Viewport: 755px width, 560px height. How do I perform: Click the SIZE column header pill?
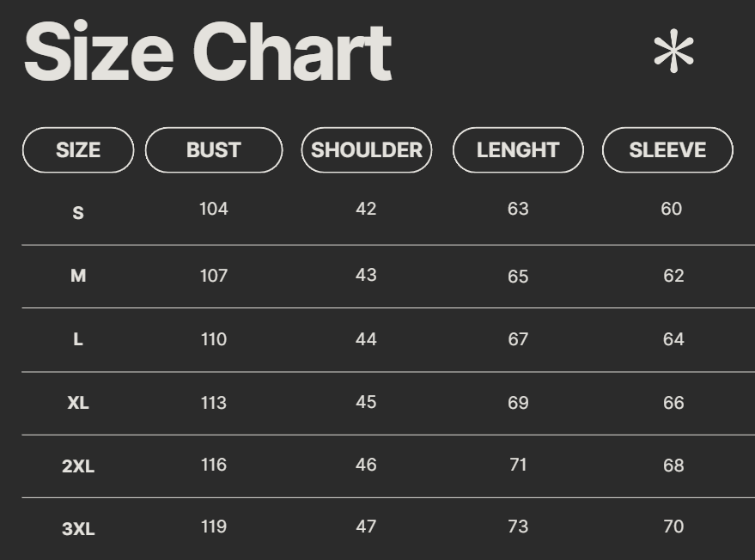pyautogui.click(x=78, y=150)
